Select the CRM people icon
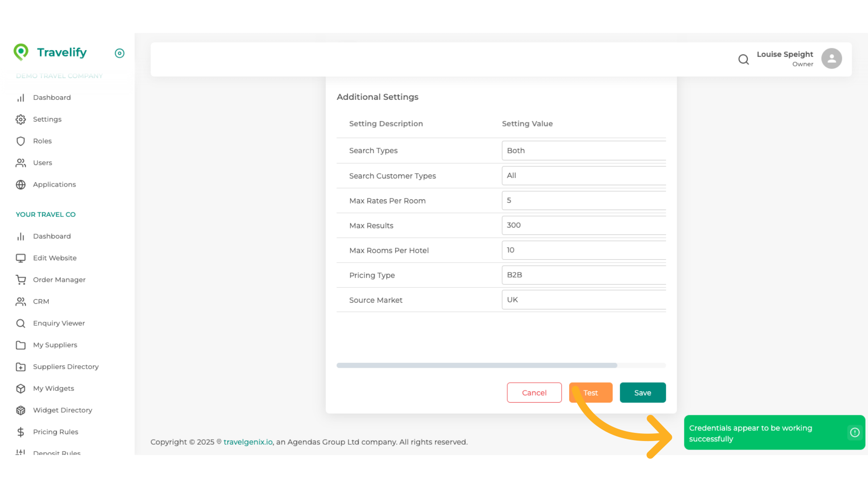Image resolution: width=868 pixels, height=488 pixels. (21, 301)
